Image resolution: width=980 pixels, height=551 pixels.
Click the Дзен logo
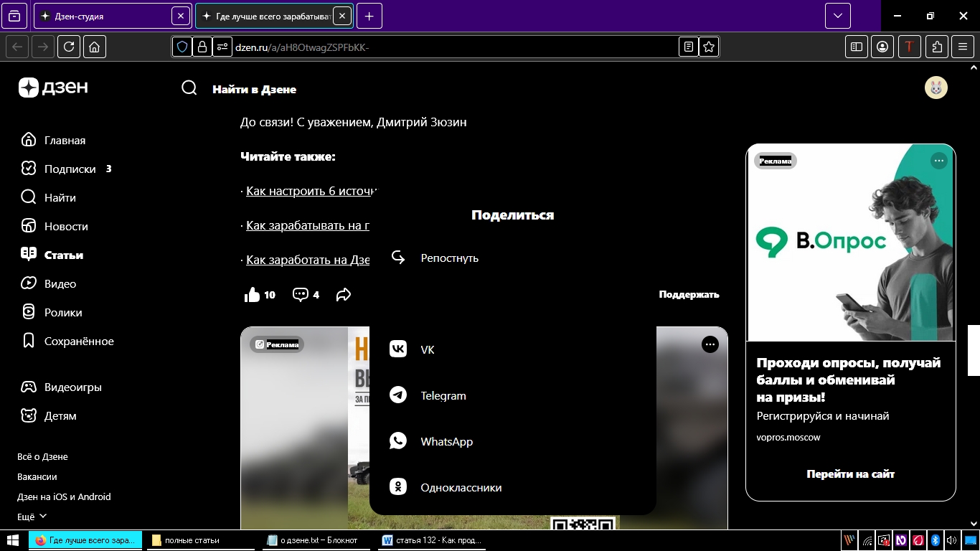(54, 88)
